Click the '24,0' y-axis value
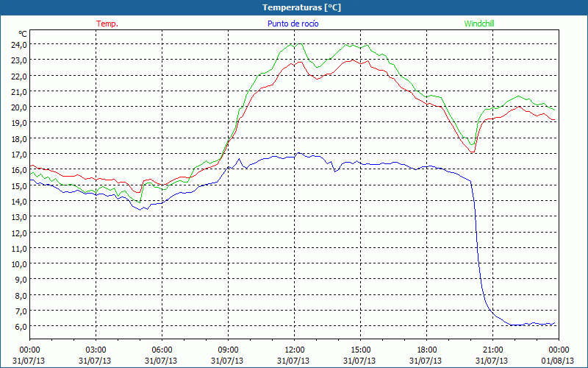 (20, 44)
